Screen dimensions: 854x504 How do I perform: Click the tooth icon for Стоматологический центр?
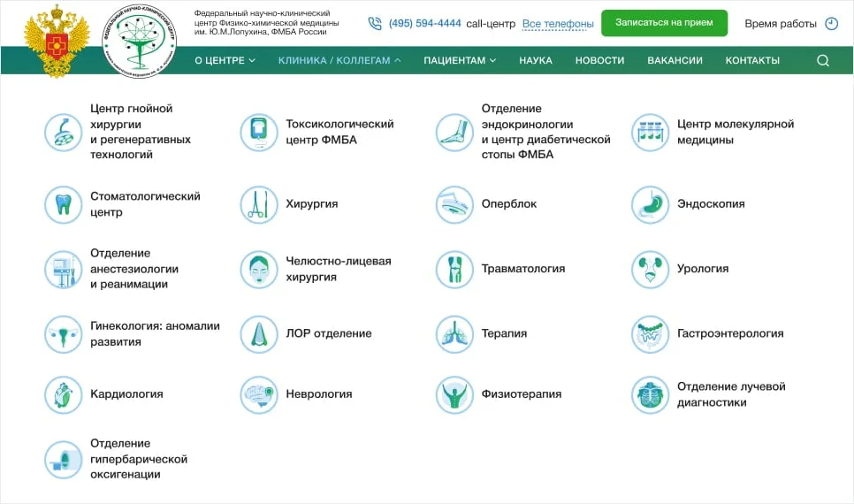[x=63, y=205]
